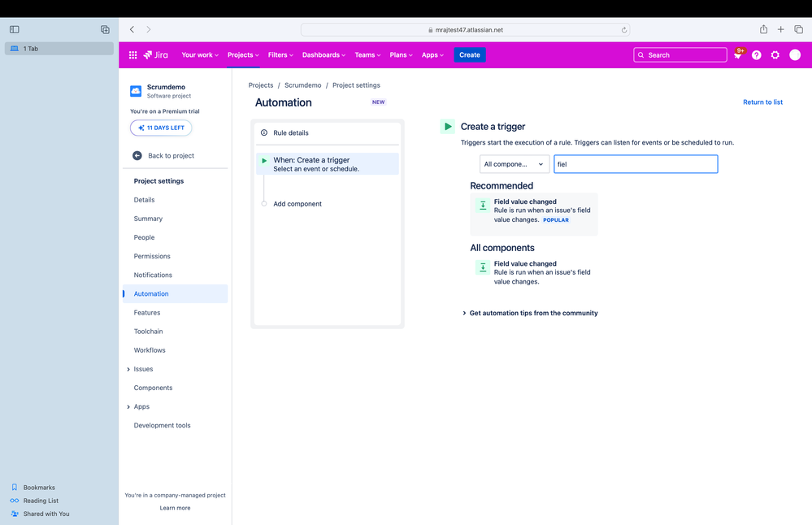Open the notifications bell
Screen dimensions: 812x525
click(738, 55)
